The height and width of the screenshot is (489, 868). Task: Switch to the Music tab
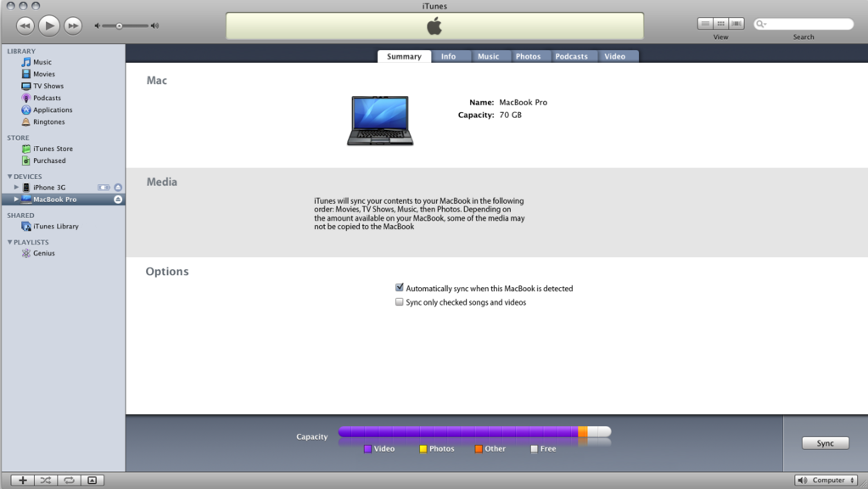pos(488,57)
